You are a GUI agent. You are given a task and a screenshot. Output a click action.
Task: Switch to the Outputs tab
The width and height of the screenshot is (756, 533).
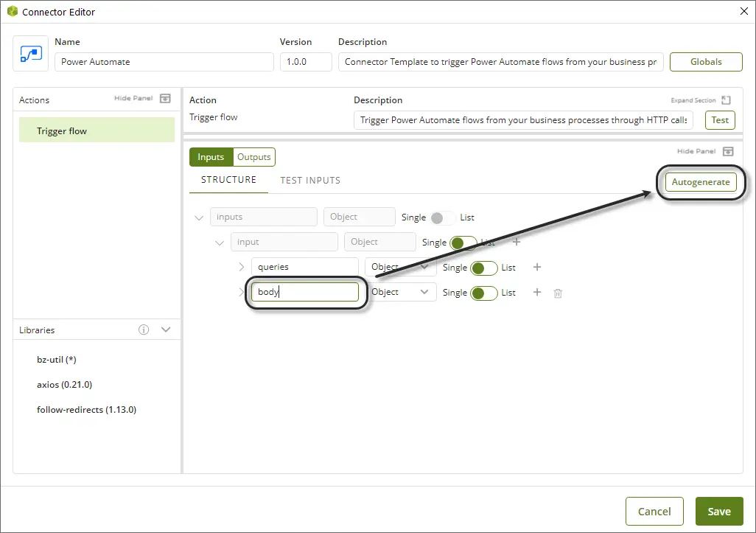(254, 157)
